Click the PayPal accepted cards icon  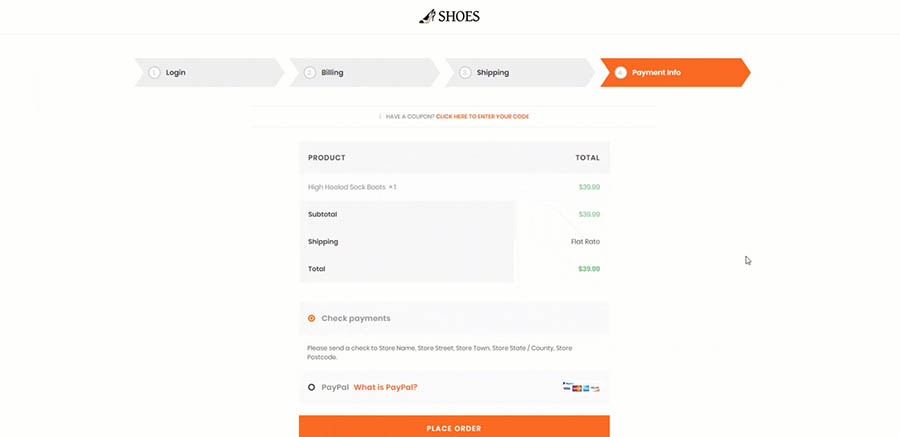[581, 387]
